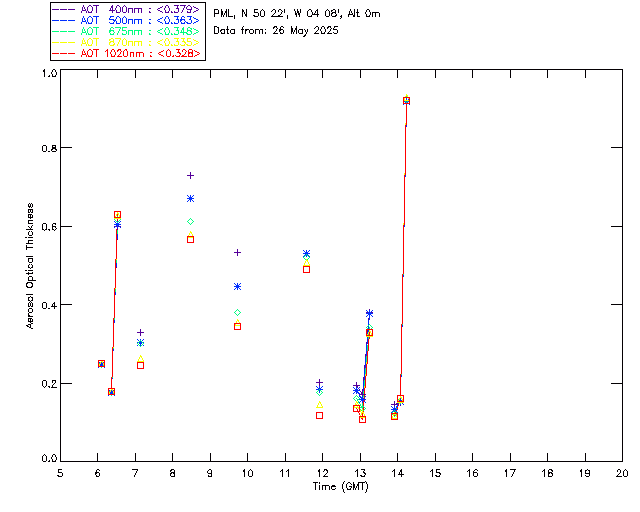Click the red square marker near 0.49 at 11.6h
This screenshot has height=512, width=640.
pos(307,269)
